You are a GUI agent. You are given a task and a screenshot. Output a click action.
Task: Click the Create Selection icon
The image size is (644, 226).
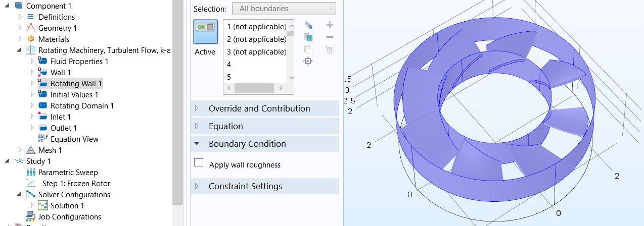click(x=308, y=25)
